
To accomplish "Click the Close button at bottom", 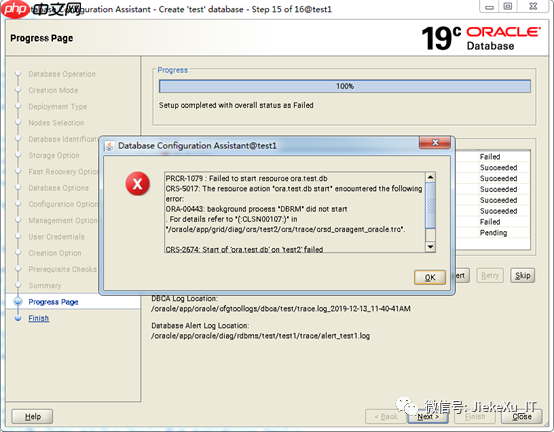I will (x=522, y=416).
